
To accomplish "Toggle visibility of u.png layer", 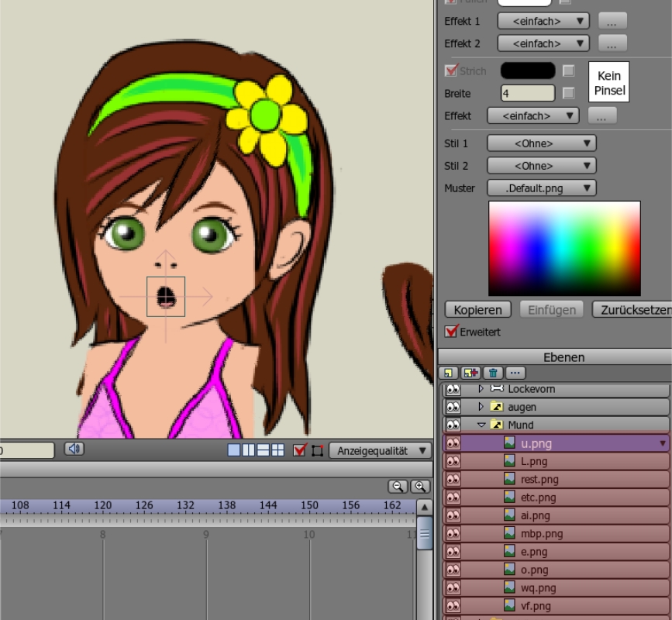I will [x=453, y=443].
